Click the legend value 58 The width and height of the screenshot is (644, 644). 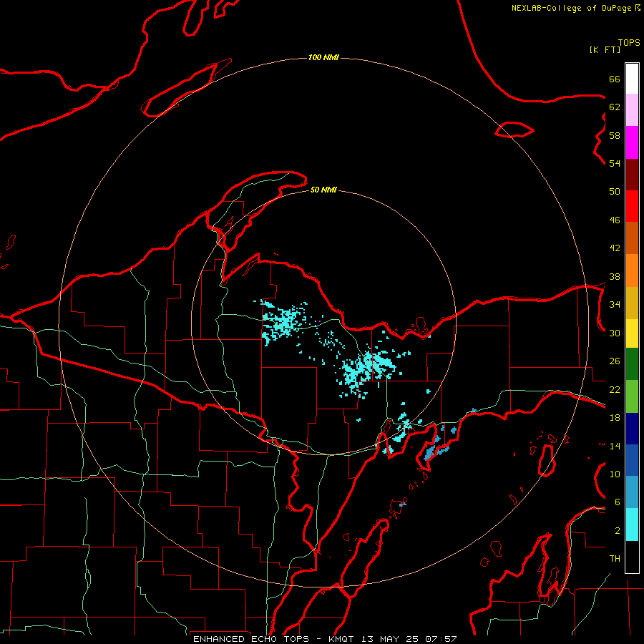pos(615,135)
